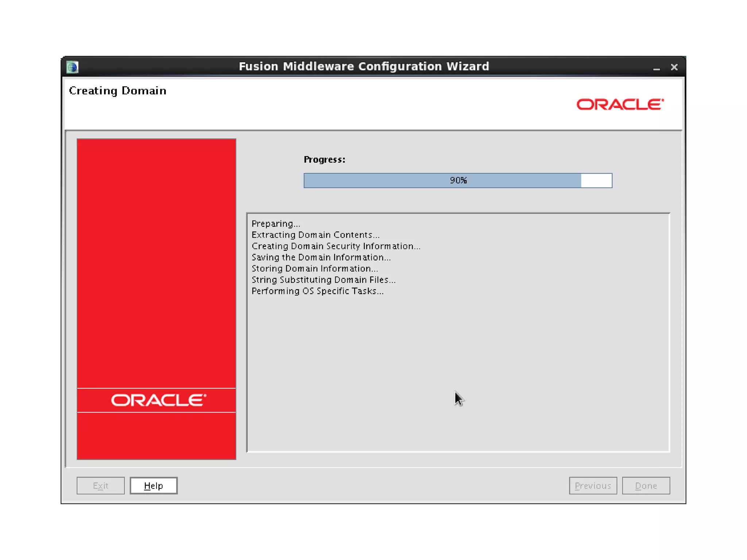
Task: Select the 'Preparing...' log line
Action: pos(276,223)
